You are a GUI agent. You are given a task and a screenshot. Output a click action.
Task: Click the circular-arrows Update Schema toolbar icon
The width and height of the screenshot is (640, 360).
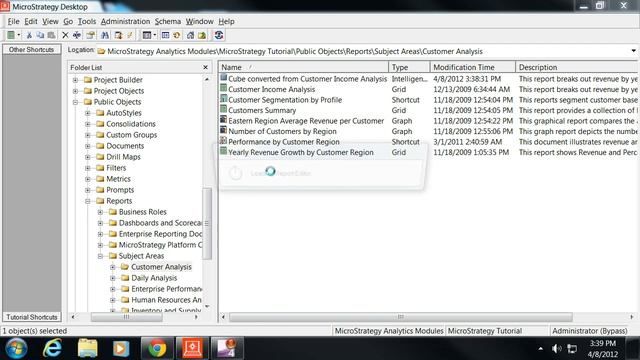[x=219, y=35]
